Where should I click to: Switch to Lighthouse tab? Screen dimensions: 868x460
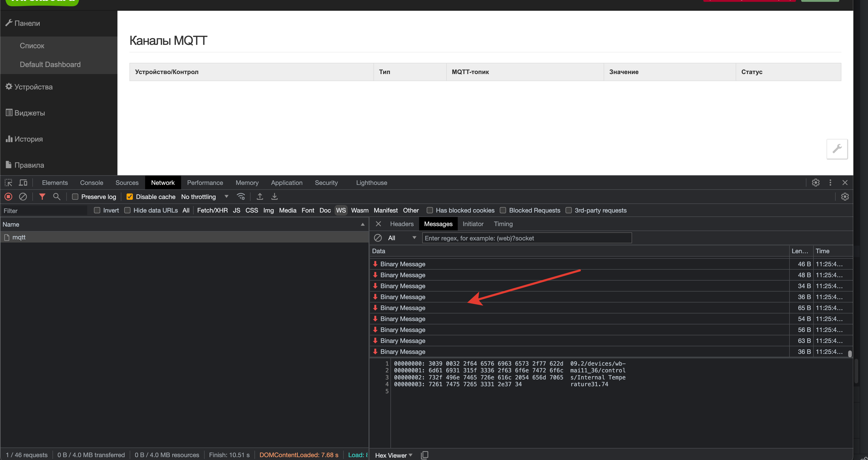pos(372,183)
